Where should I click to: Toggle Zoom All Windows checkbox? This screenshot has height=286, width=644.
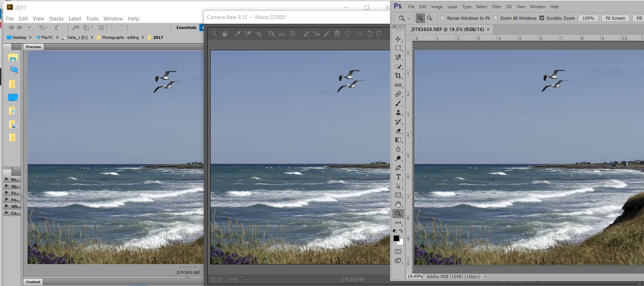495,18
